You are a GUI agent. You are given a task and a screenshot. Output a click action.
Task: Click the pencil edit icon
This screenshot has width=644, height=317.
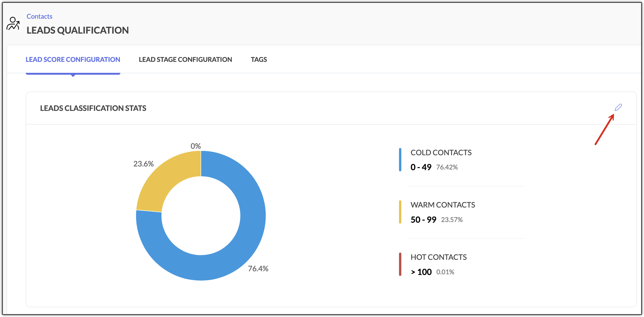[618, 107]
